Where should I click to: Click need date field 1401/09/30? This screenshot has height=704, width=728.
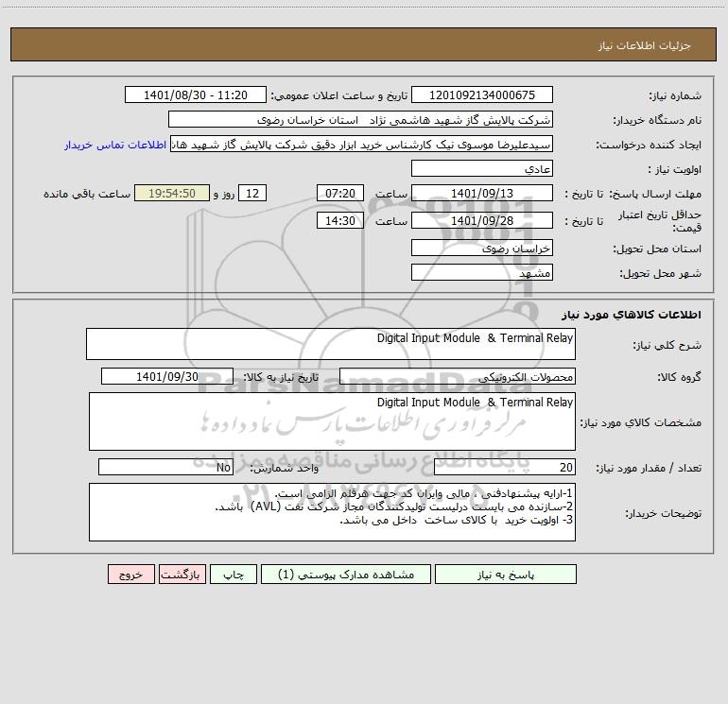pos(167,376)
